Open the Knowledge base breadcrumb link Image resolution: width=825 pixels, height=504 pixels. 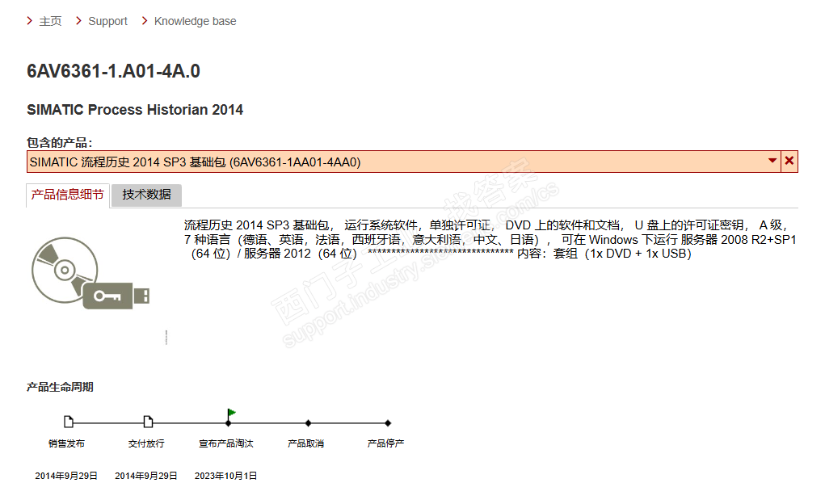coord(196,21)
